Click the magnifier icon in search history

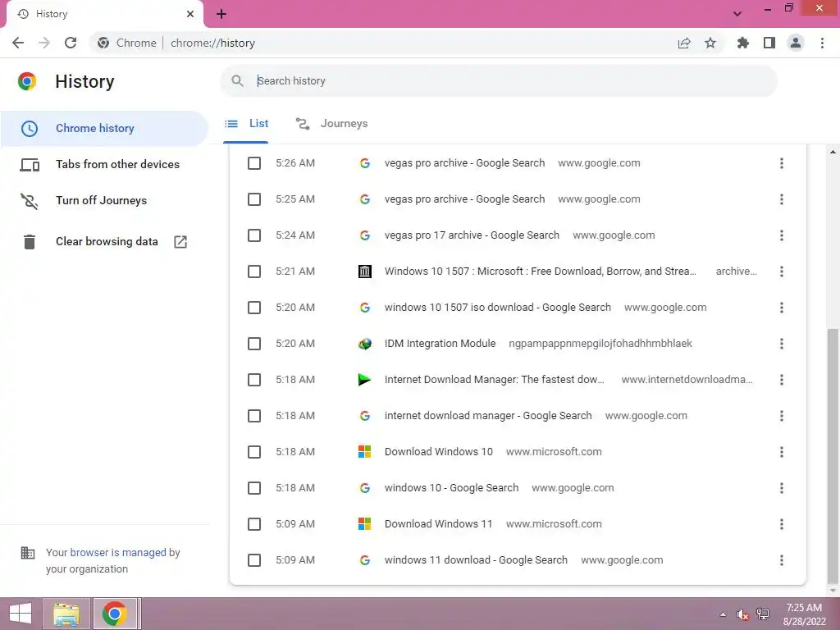click(x=237, y=81)
